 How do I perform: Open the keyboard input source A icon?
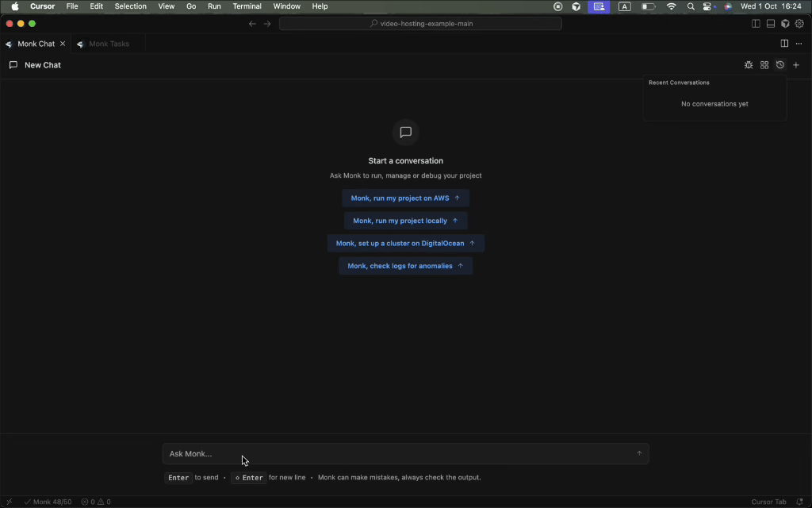tap(625, 6)
